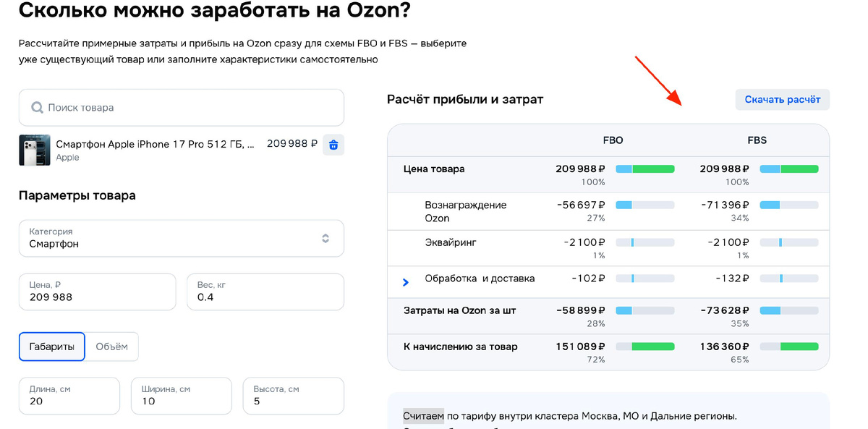Open the iPhone 17 Pro product thumbnail
Viewport: 868px width, 429px height.
pyautogui.click(x=35, y=150)
